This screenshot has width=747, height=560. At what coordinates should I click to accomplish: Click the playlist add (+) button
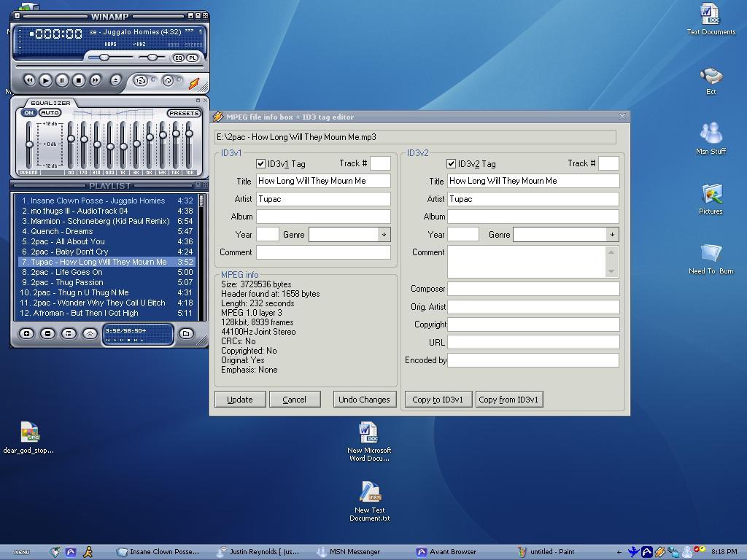(x=26, y=333)
